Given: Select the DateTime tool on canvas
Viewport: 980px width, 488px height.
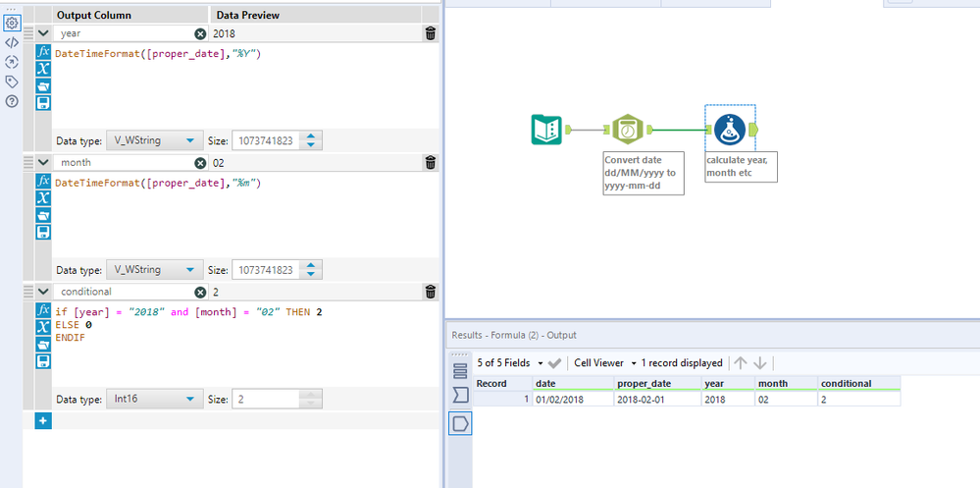Looking at the screenshot, I should coord(626,130).
